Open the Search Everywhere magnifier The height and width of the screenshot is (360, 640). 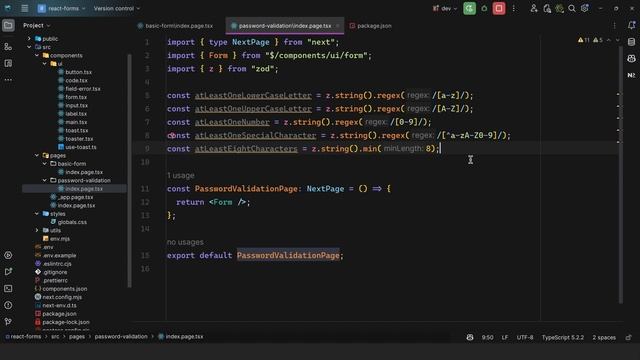[572, 8]
